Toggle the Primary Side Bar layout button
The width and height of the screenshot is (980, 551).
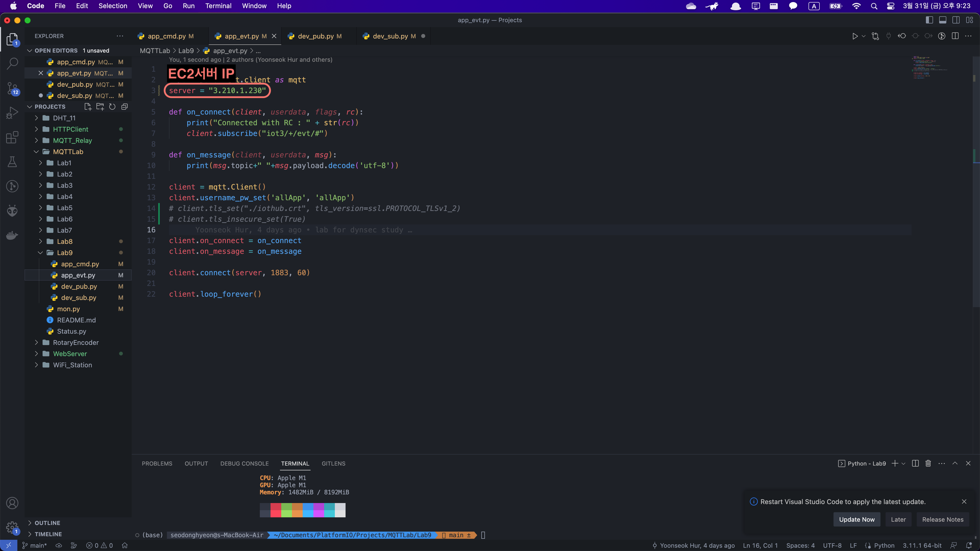coord(929,20)
